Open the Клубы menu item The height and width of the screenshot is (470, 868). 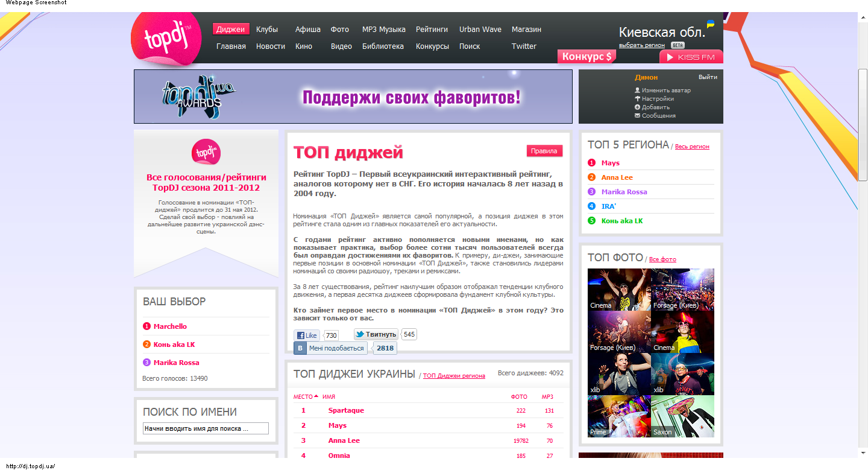tap(267, 29)
